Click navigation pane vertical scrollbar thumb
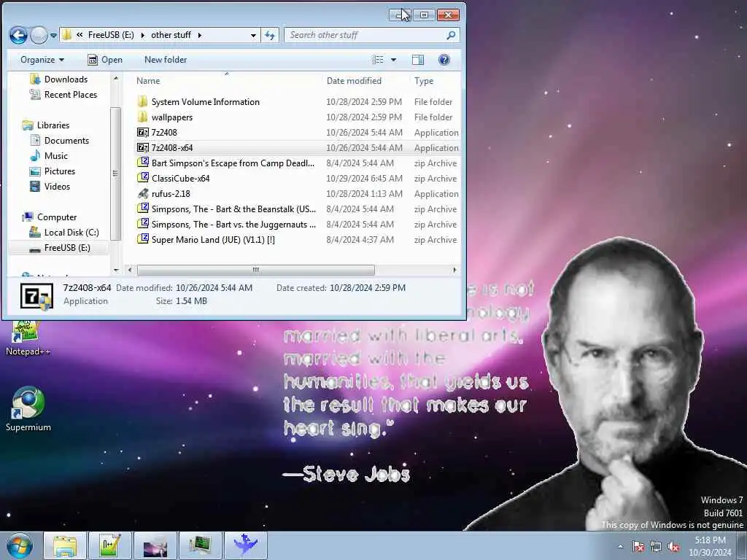Image resolution: width=747 pixels, height=560 pixels. 115,174
